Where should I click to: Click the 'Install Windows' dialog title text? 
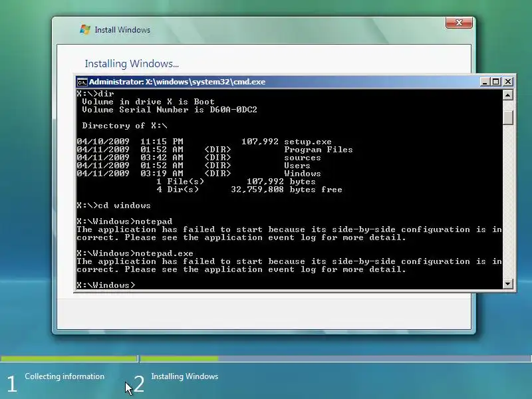coord(122,30)
